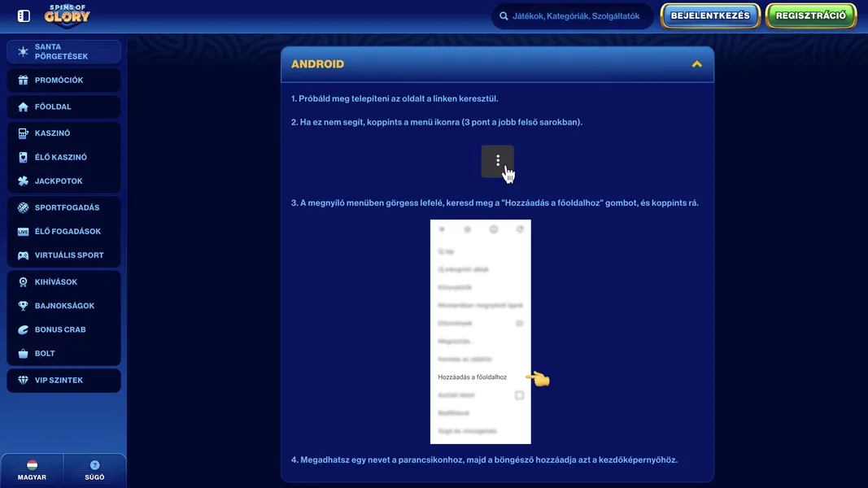Select Sportfogadás ball icon
868x488 pixels.
pyautogui.click(x=23, y=208)
